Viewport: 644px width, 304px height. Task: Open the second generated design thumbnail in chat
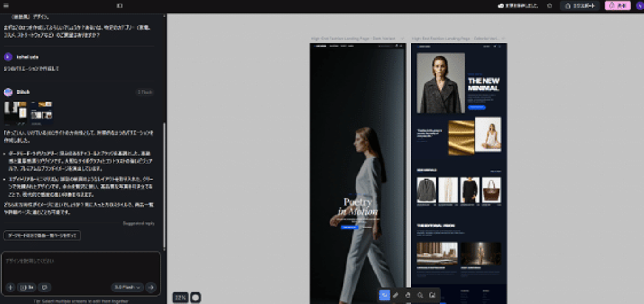point(42,113)
